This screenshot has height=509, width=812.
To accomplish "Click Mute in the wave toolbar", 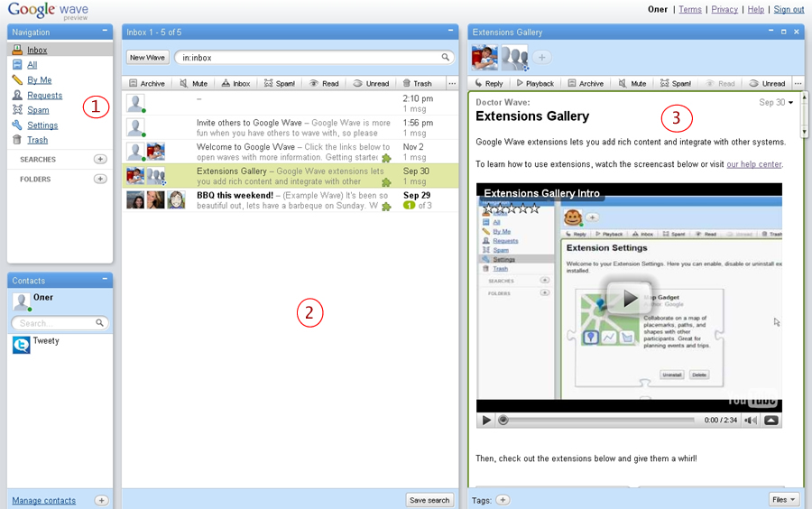I will click(x=632, y=83).
